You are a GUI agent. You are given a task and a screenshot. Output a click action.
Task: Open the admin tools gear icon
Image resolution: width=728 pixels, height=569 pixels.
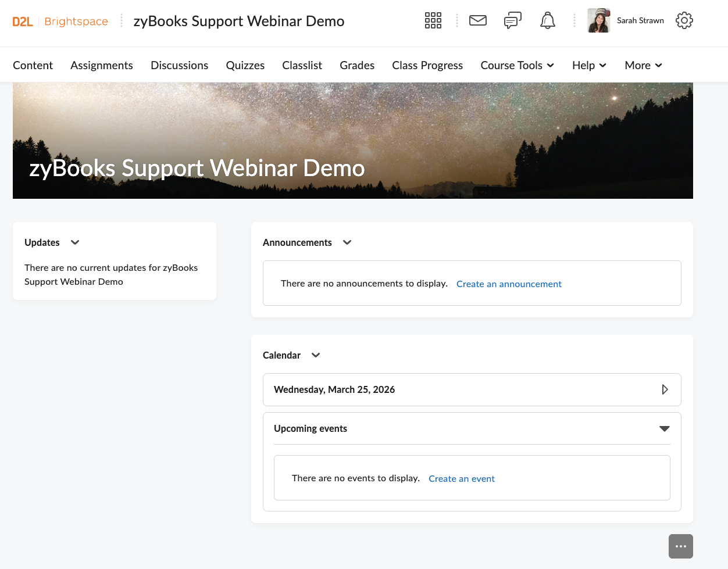click(x=684, y=21)
